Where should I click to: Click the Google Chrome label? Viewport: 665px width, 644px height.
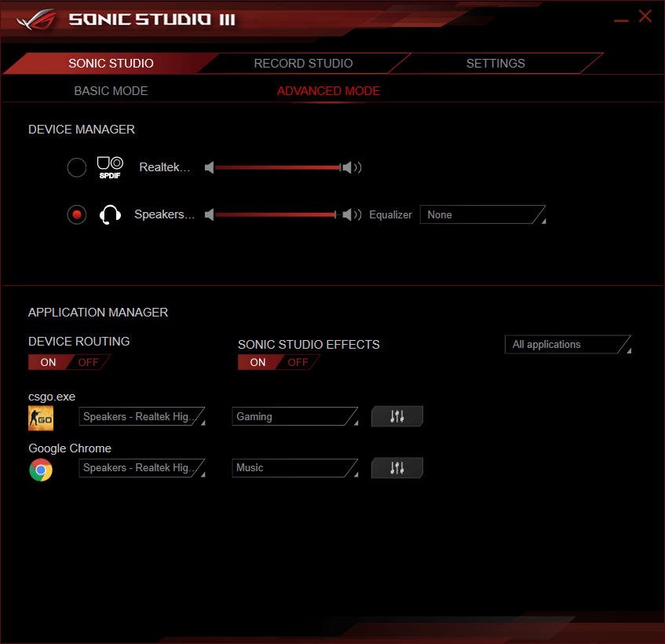70,448
